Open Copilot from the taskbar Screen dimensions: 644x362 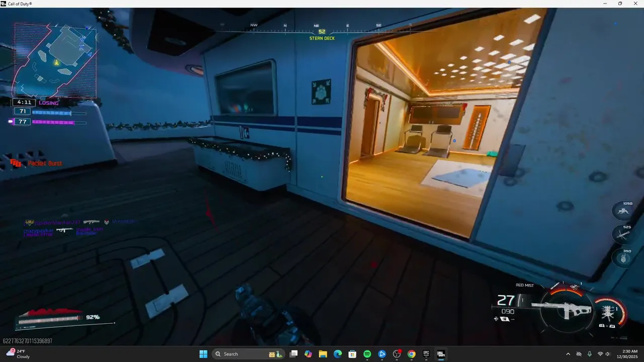click(x=308, y=354)
